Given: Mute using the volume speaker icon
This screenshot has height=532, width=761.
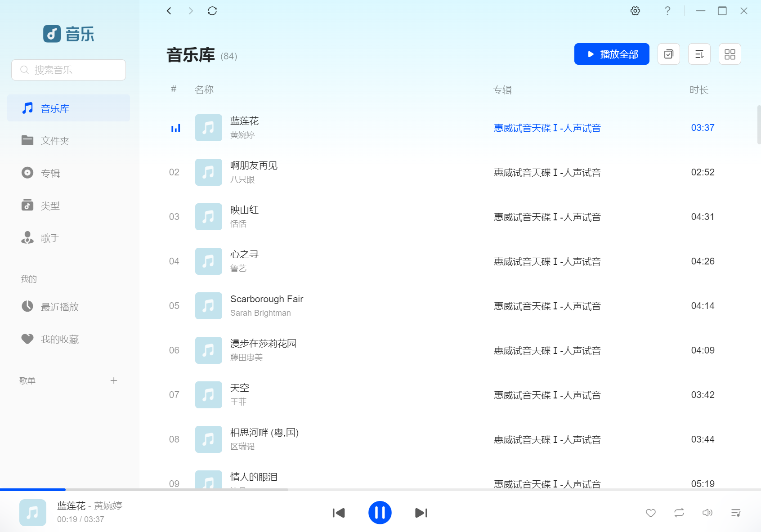Looking at the screenshot, I should pos(707,513).
